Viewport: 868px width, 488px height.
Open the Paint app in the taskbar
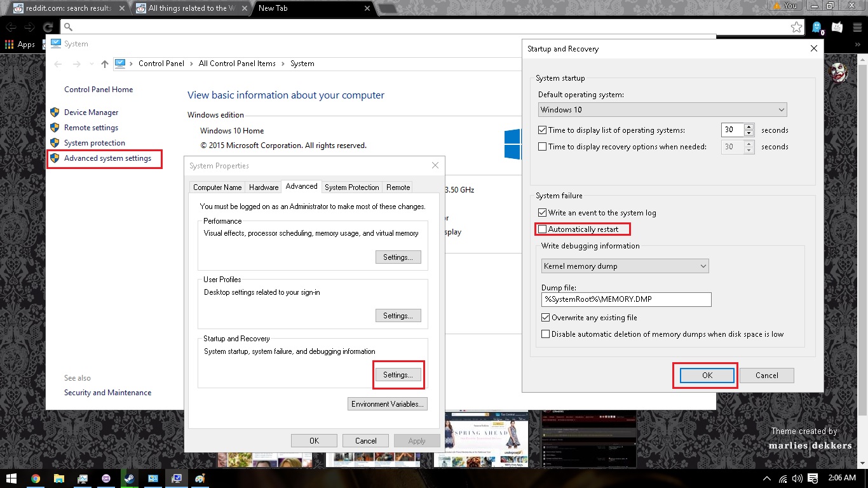[200, 478]
